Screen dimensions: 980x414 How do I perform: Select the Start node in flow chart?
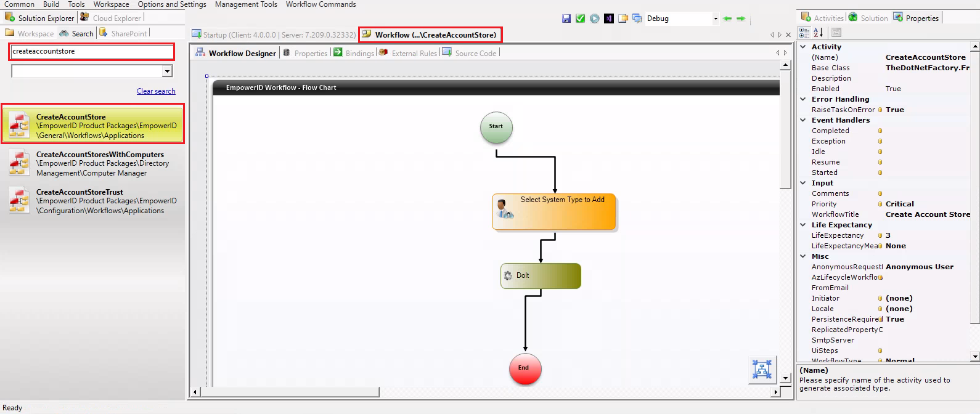tap(496, 128)
